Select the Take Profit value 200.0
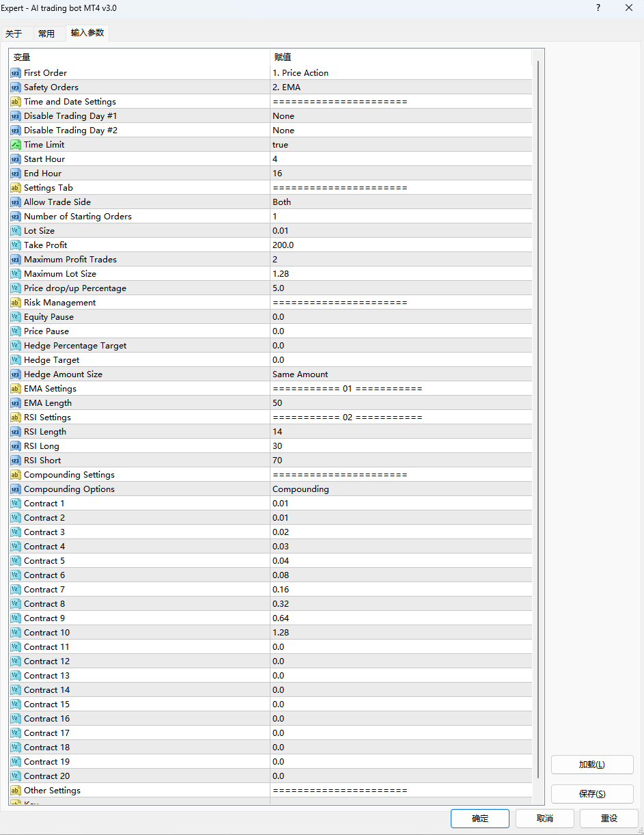Screen dimensions: 644x835 283,245
